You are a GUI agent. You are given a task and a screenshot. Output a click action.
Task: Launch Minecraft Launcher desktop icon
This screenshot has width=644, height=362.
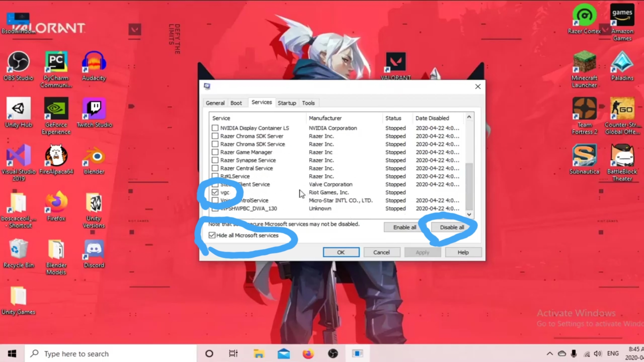584,69
